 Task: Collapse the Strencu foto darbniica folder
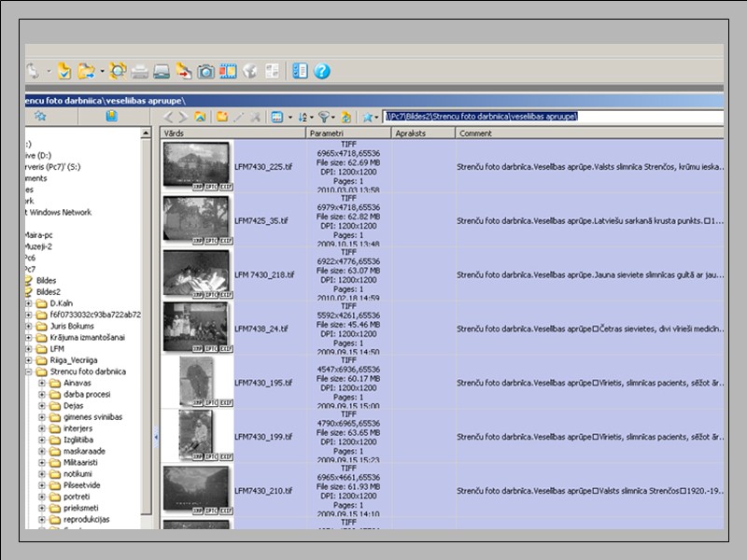(29, 371)
